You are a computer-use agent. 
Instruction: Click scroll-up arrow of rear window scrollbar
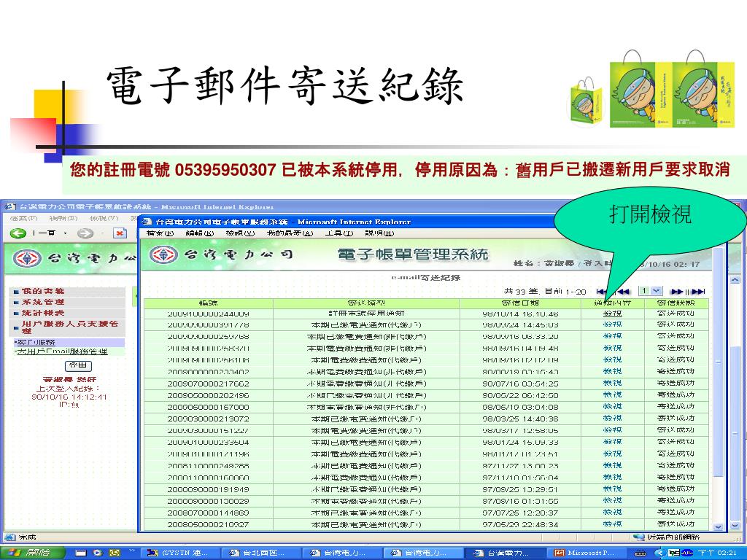click(x=735, y=280)
